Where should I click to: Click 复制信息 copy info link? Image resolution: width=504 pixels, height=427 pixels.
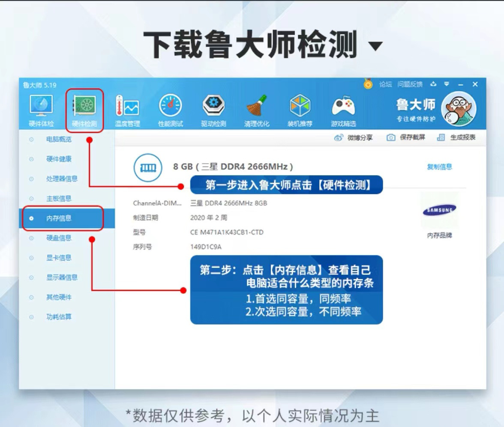pos(439,167)
